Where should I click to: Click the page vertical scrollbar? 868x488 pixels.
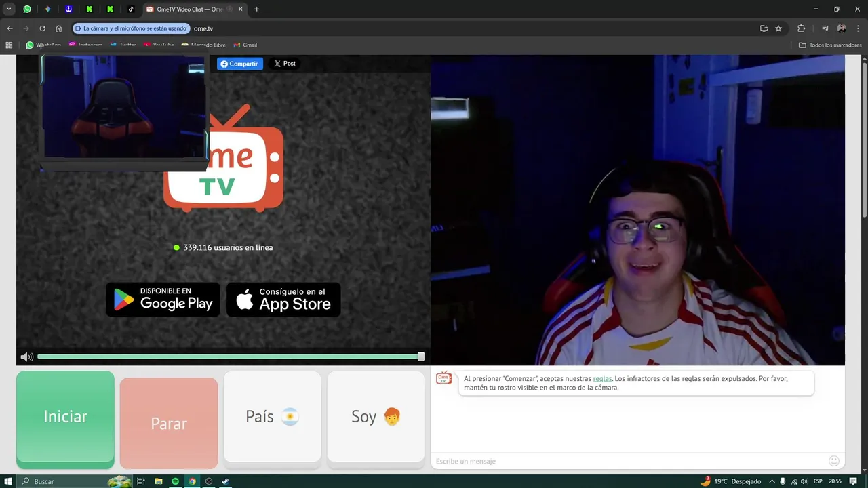coord(864,139)
